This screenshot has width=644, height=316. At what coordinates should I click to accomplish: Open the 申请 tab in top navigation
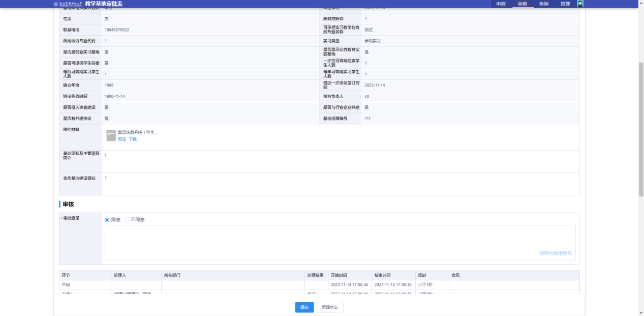pyautogui.click(x=501, y=4)
